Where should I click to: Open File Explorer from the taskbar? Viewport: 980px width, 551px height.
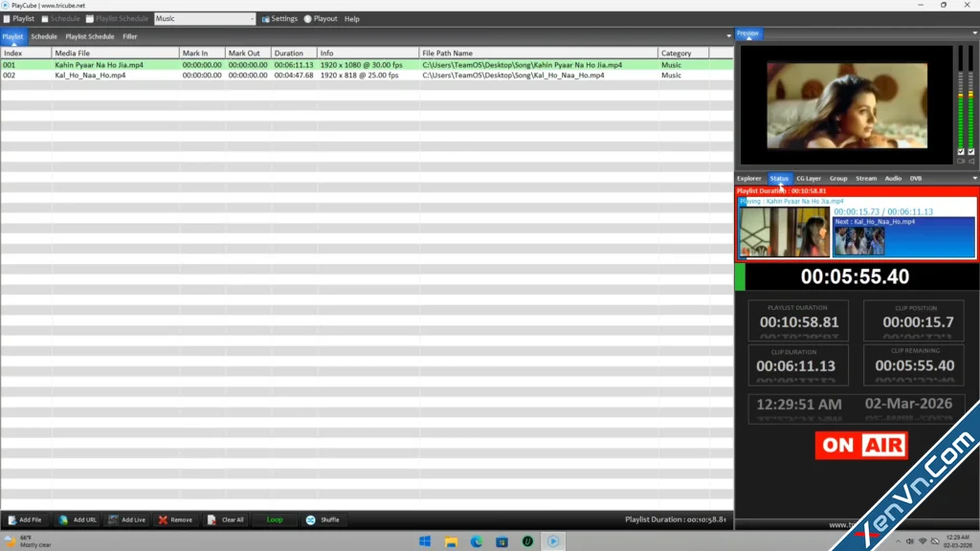451,541
